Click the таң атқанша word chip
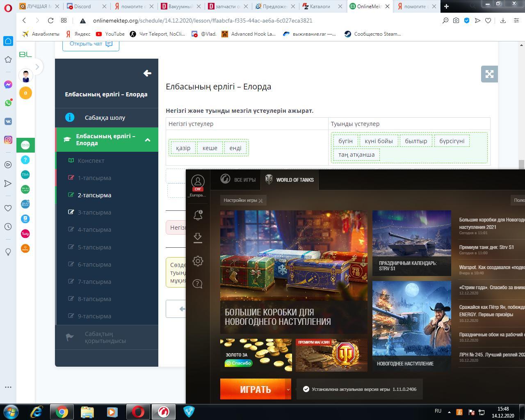 pos(356,155)
